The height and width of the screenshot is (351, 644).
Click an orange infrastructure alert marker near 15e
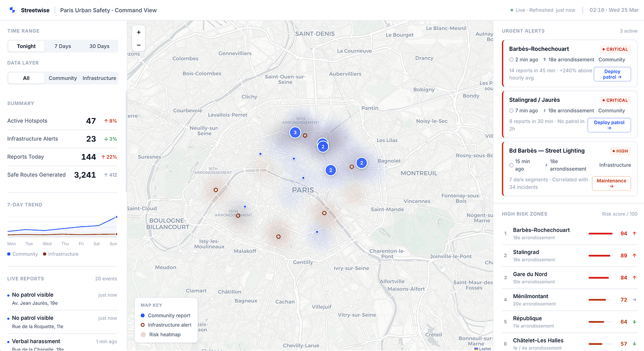(x=238, y=215)
